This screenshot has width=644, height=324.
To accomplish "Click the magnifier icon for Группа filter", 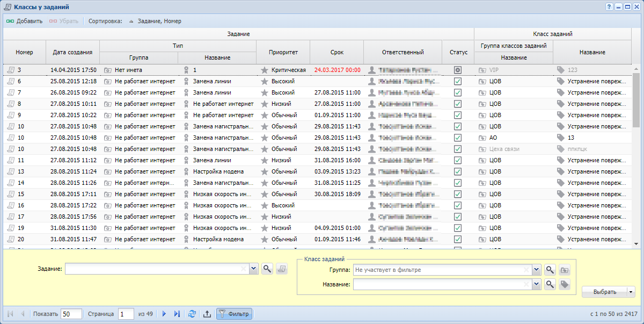I will tap(550, 270).
